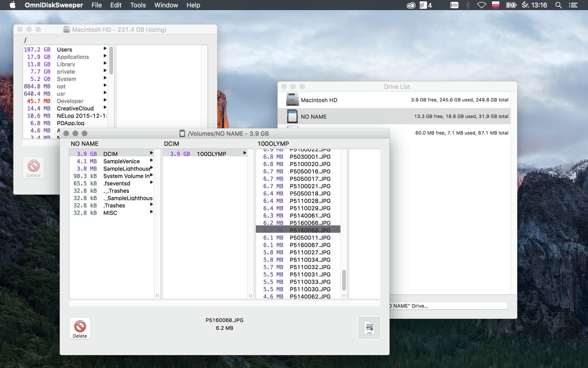Click the Polish flag input source icon
The height and width of the screenshot is (368, 588).
[495, 5]
